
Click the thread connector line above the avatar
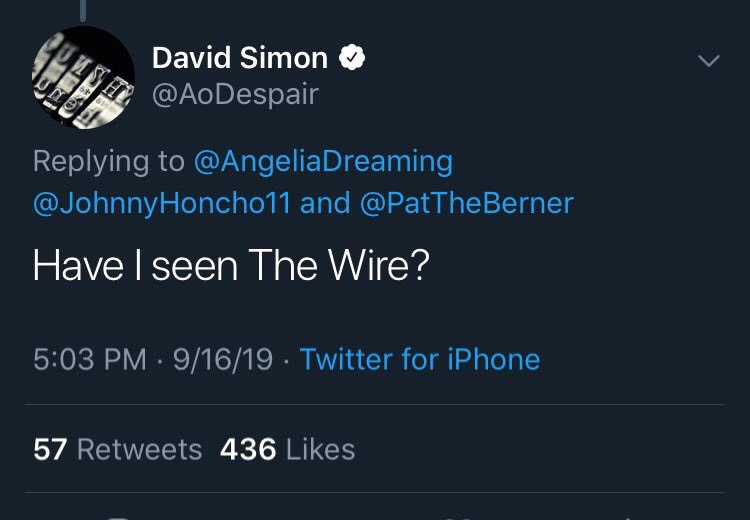coord(83,8)
